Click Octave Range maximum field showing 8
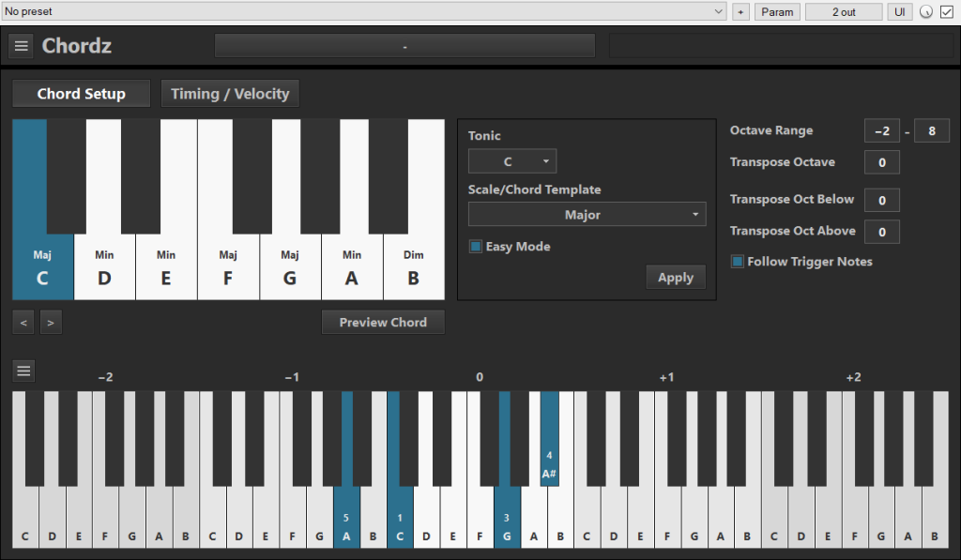This screenshot has width=961, height=560. coord(932,131)
